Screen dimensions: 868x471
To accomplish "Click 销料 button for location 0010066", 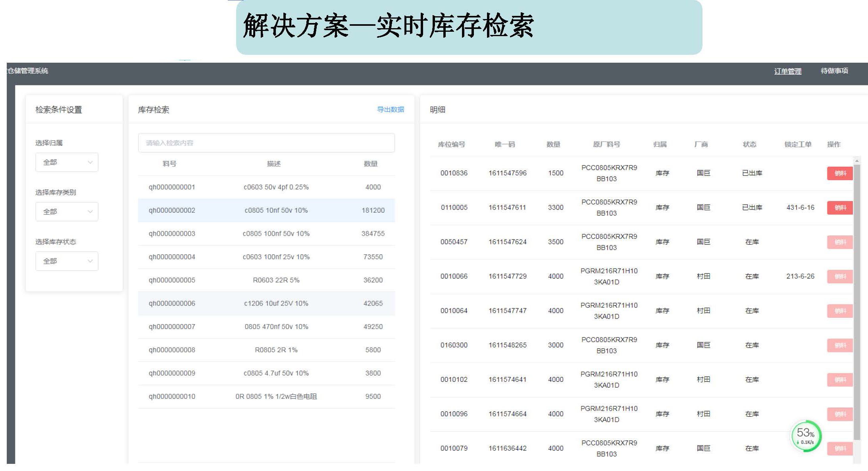I will pyautogui.click(x=840, y=277).
